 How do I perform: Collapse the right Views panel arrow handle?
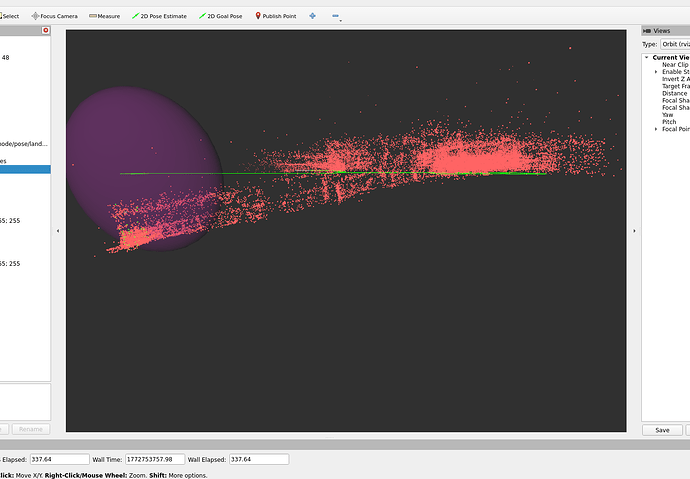634,230
